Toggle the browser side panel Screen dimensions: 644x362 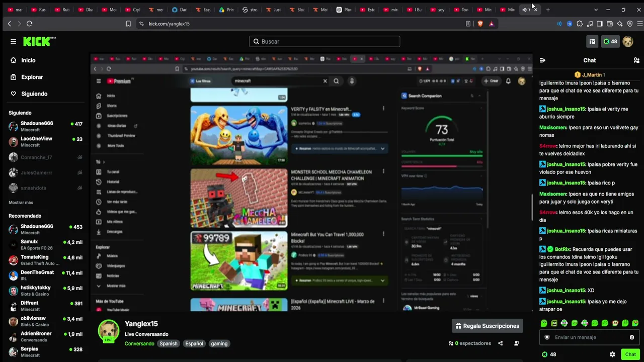coord(600,24)
